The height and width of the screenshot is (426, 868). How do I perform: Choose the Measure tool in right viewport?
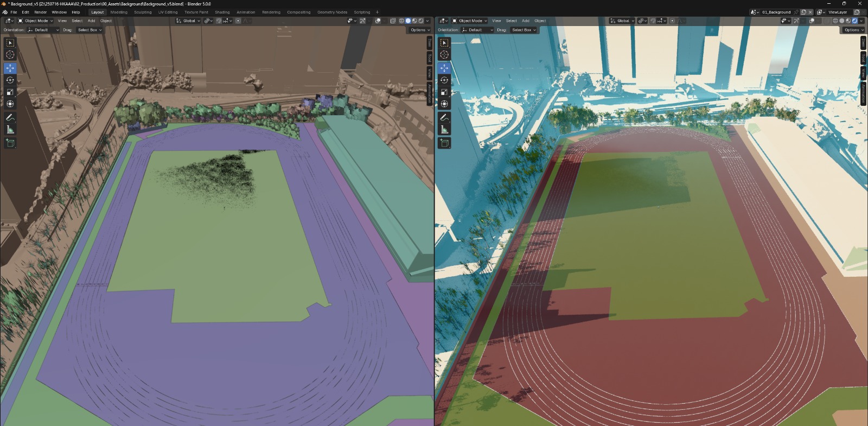coord(444,129)
